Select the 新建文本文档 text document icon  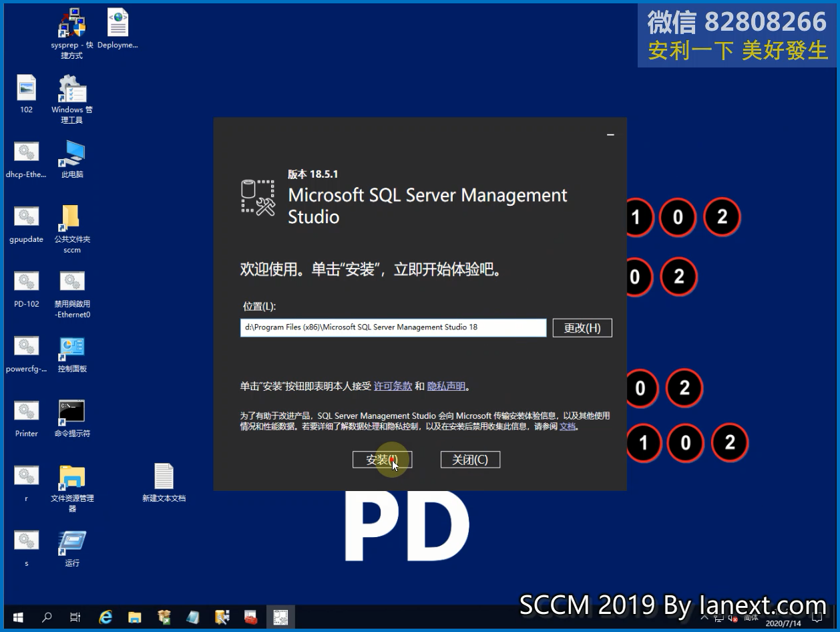[164, 483]
